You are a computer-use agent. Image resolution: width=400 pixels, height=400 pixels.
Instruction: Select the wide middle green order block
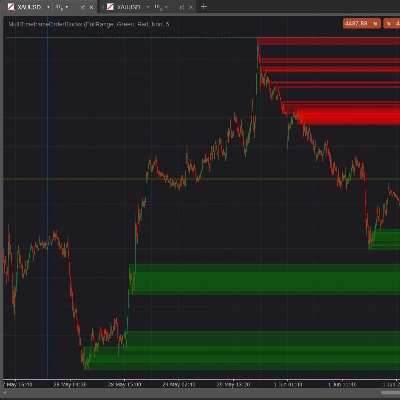265,279
